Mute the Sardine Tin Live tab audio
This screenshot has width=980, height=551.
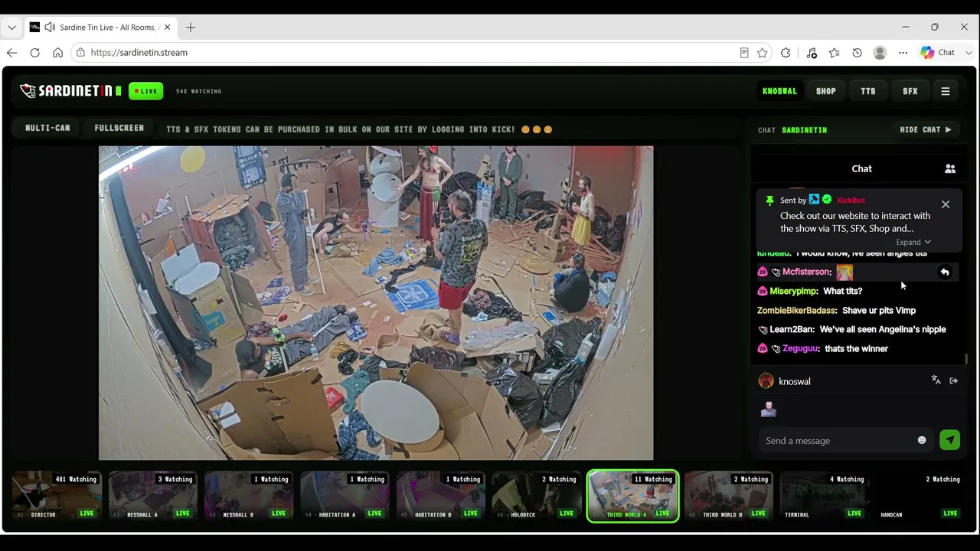point(50,28)
